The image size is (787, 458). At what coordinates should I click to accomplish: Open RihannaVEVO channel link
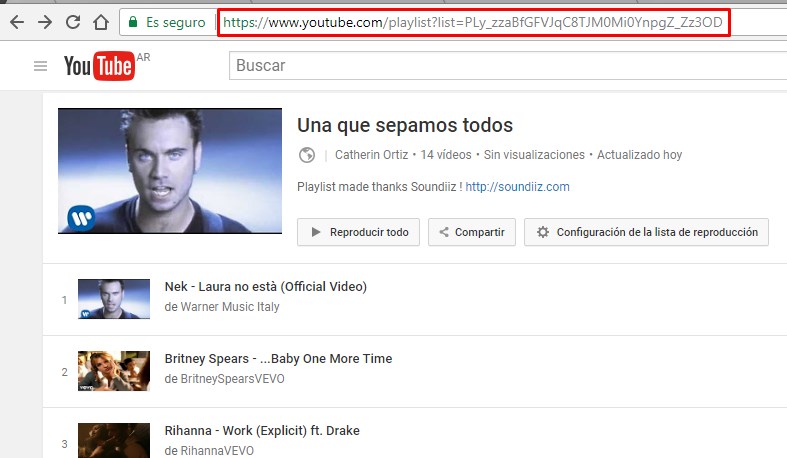tap(217, 451)
